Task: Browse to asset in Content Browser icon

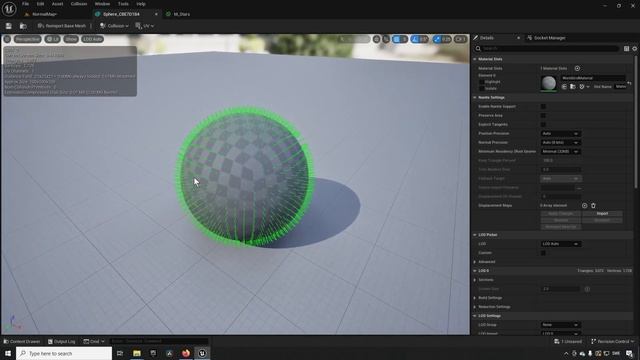Action: coord(23,26)
